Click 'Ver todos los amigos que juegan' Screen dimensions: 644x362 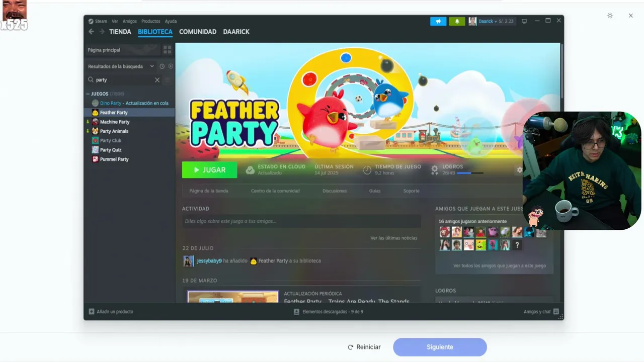click(x=500, y=265)
